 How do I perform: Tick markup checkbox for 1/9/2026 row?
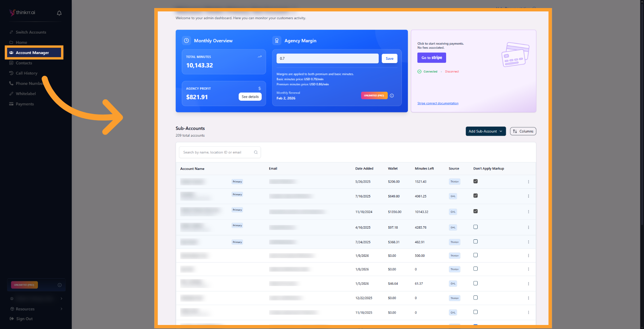tap(475, 255)
